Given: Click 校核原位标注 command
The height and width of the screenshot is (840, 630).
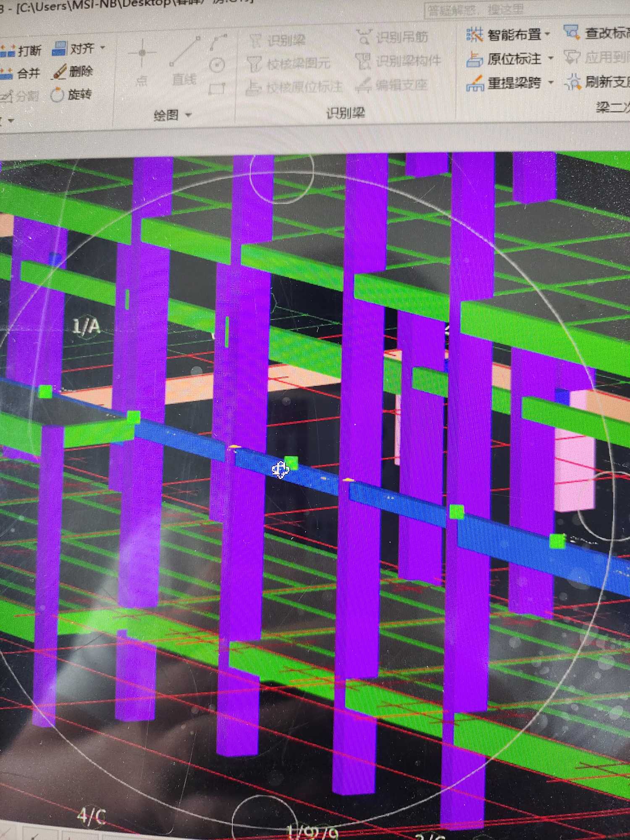Looking at the screenshot, I should coord(294,87).
